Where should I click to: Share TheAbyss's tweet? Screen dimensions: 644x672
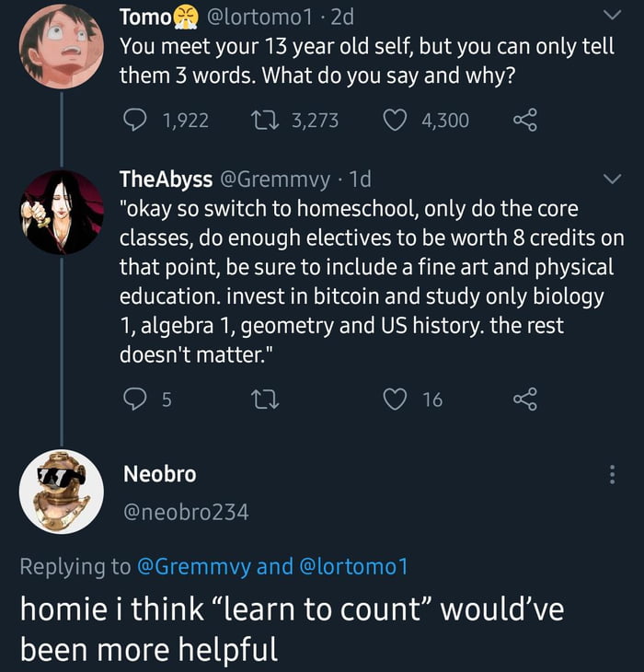pyautogui.click(x=523, y=399)
